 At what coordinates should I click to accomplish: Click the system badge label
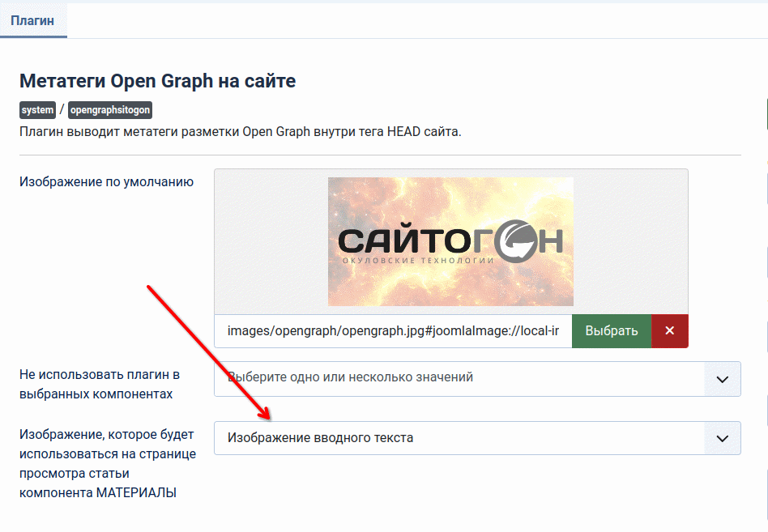(38, 110)
